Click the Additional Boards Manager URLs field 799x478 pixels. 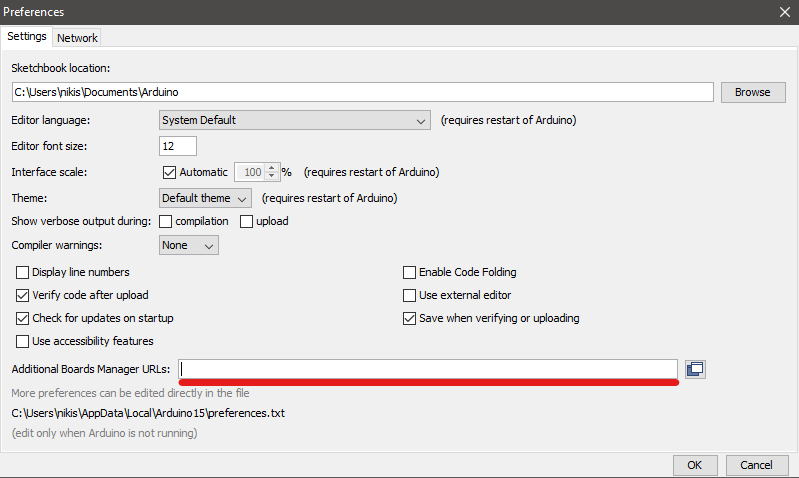point(428,369)
